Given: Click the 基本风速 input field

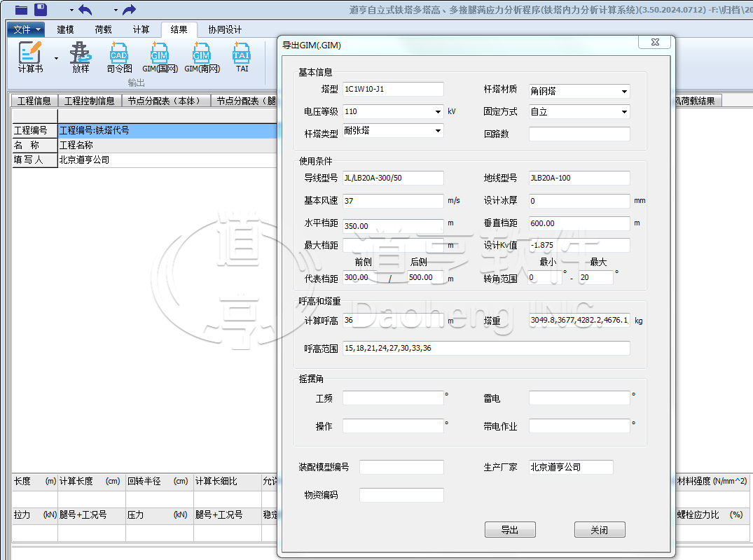Looking at the screenshot, I should pyautogui.click(x=393, y=201).
